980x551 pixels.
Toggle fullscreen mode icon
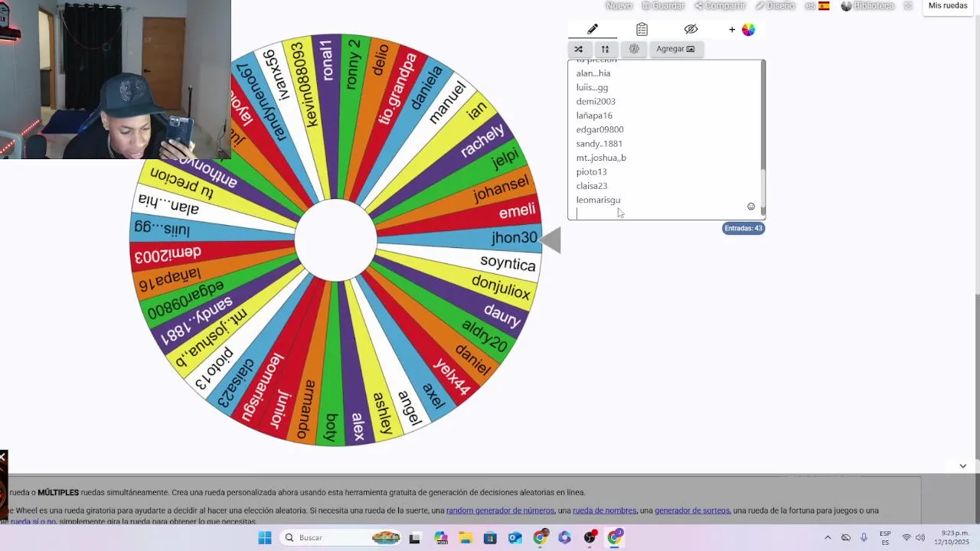coord(908,5)
